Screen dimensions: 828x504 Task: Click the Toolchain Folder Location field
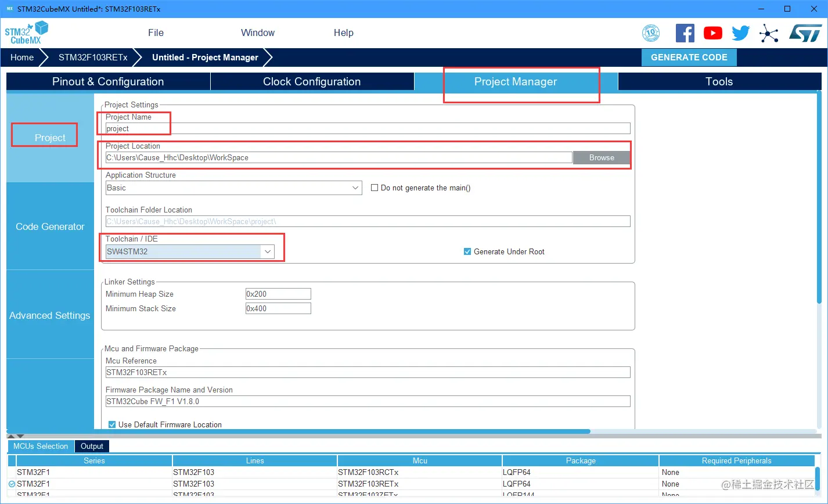click(368, 221)
